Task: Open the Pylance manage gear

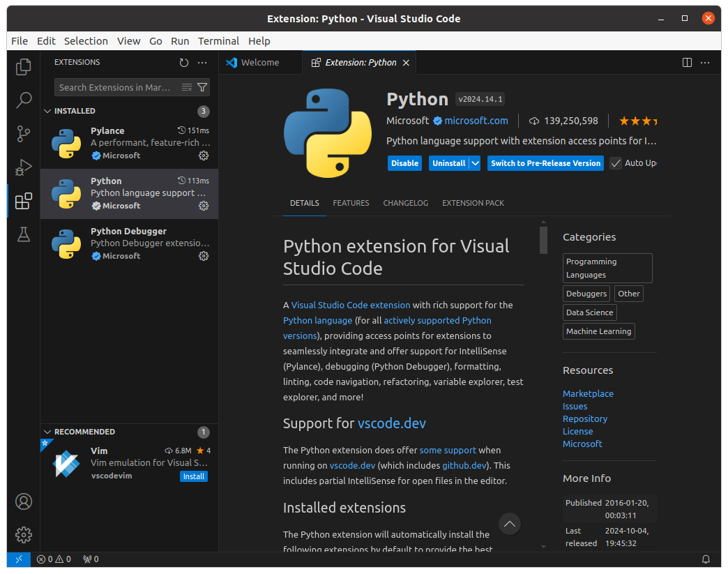Action: (x=204, y=156)
